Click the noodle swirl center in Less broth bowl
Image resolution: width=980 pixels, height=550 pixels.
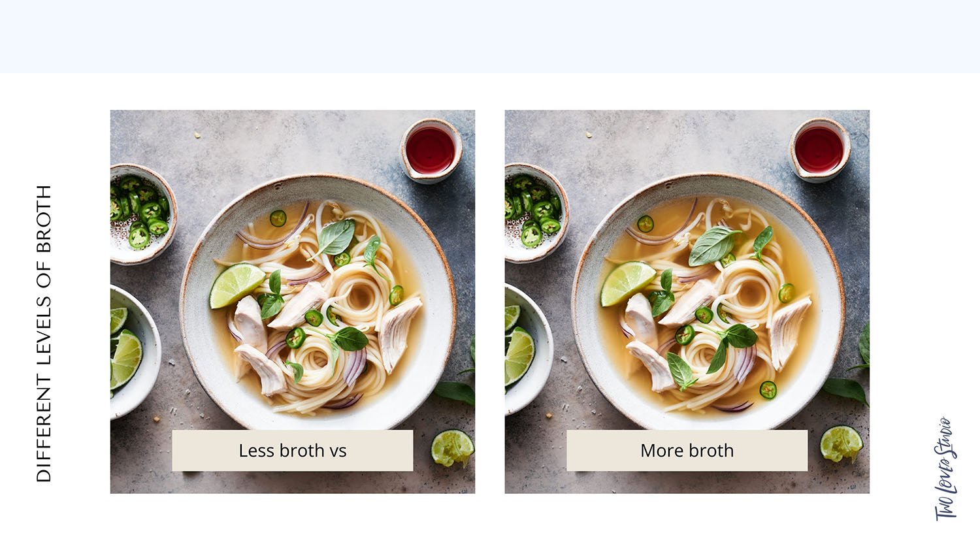pos(360,297)
